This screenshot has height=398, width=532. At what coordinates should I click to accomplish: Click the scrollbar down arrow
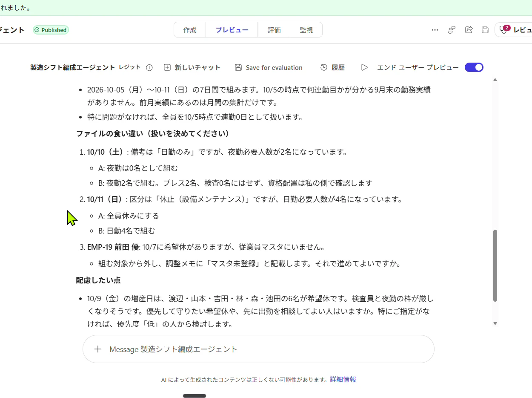coord(495,323)
